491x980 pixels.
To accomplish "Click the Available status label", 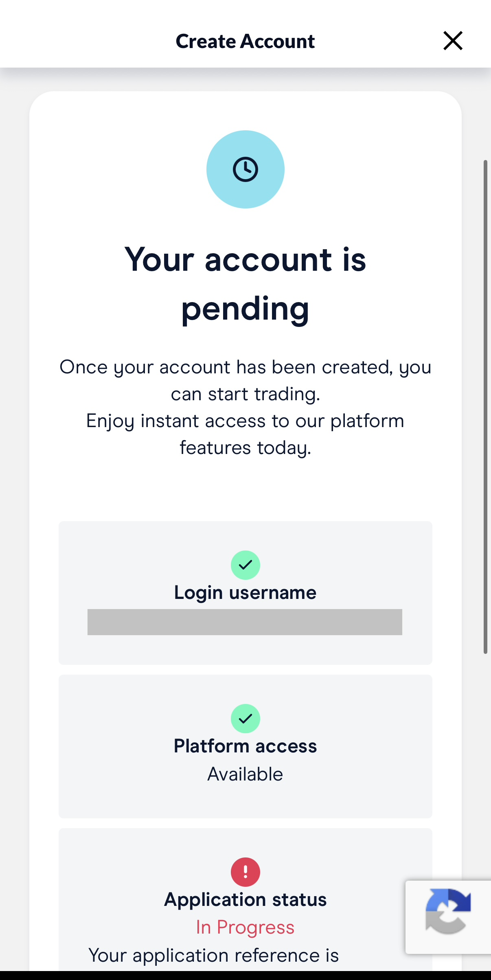I will (x=245, y=774).
